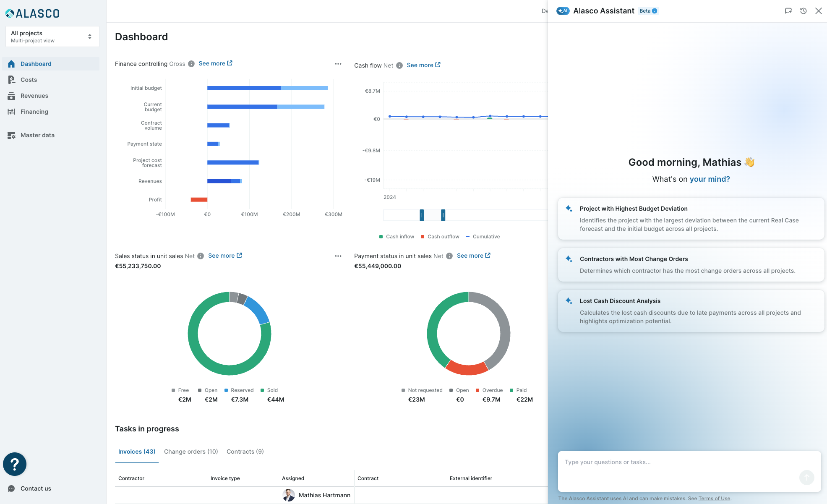Viewport: 827px width, 504px height.
Task: Click the Financing sidebar icon
Action: [11, 112]
